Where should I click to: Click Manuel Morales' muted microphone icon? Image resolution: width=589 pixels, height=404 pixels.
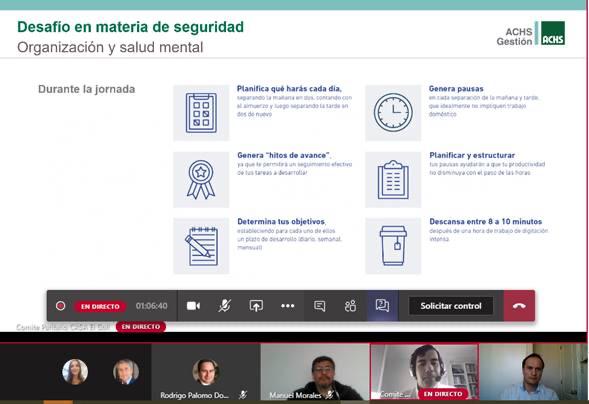click(329, 395)
